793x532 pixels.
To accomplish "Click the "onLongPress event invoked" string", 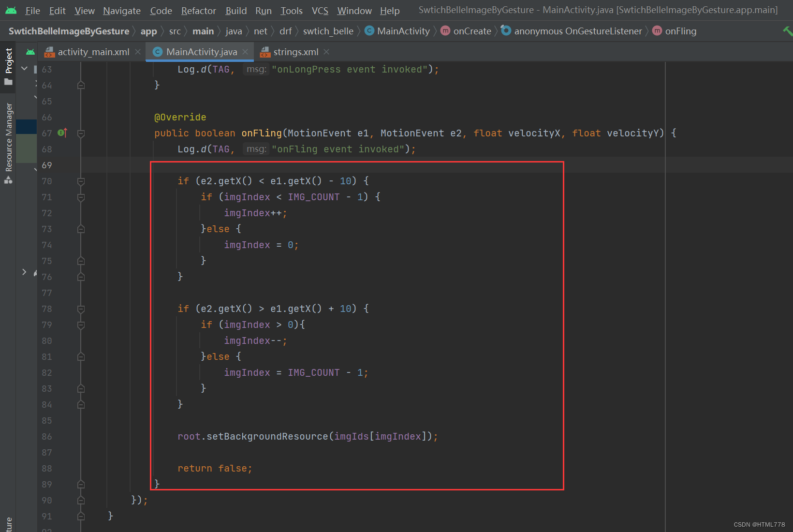I will (350, 69).
